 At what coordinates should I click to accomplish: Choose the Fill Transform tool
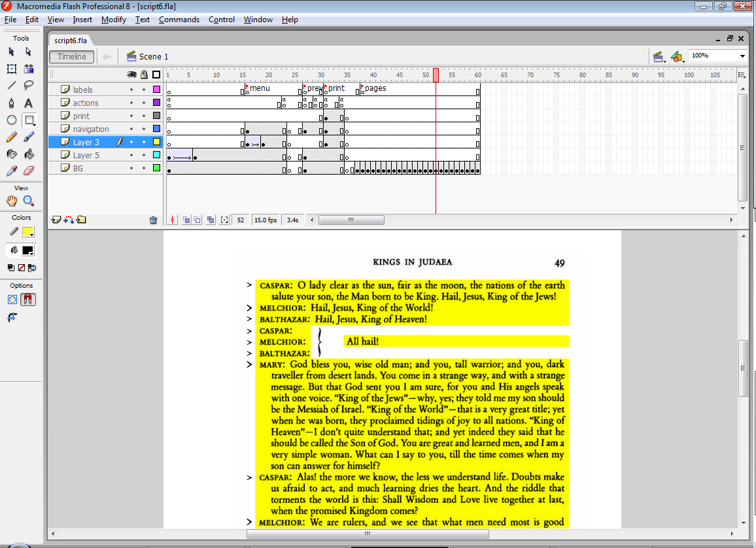point(29,69)
